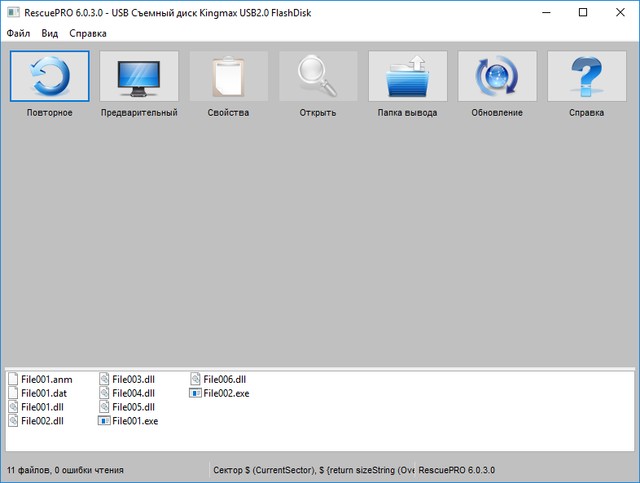
Task: Select File005.dll in the list
Action: point(133,408)
